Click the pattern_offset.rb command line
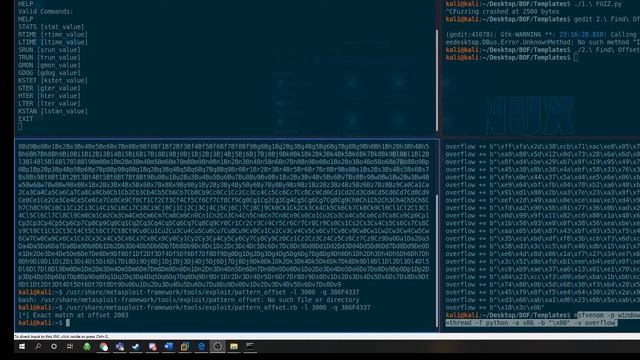 pos(194,307)
